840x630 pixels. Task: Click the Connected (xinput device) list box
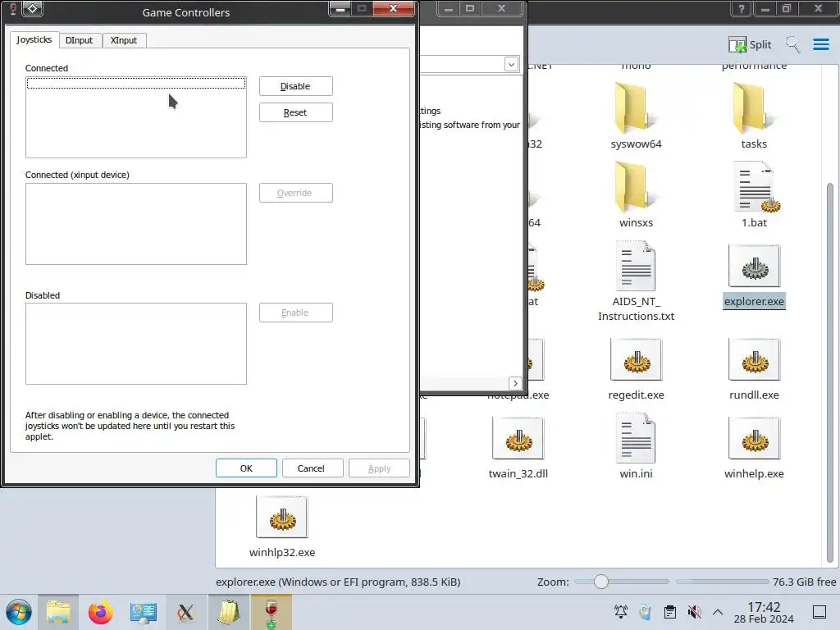pyautogui.click(x=136, y=224)
